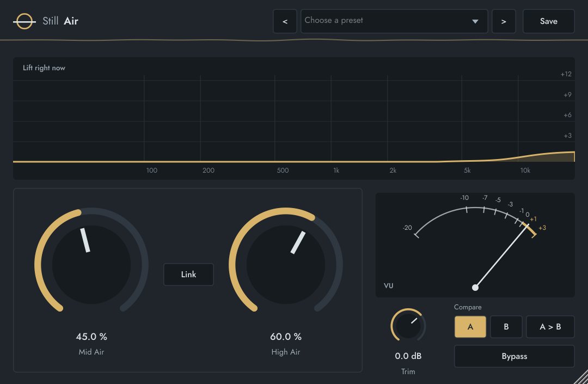Click the 45.0 % Mid Air value
Image resolution: width=588 pixels, height=384 pixels.
[91, 337]
